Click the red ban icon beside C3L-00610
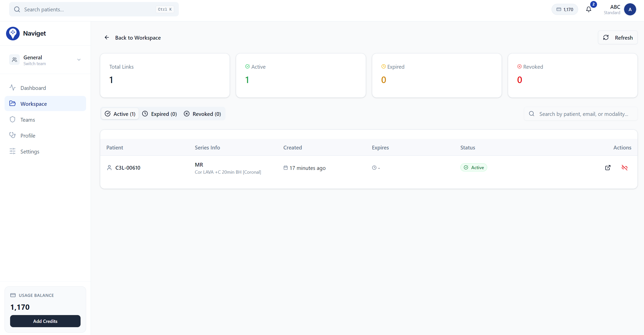This screenshot has width=644, height=335. pos(625,167)
